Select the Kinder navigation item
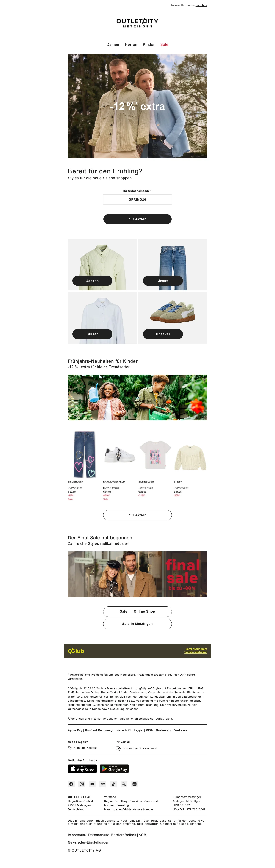 tap(149, 44)
